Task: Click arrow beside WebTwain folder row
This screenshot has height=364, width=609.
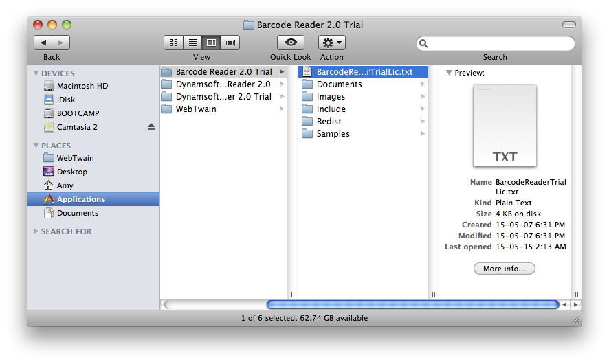Action: tap(282, 109)
